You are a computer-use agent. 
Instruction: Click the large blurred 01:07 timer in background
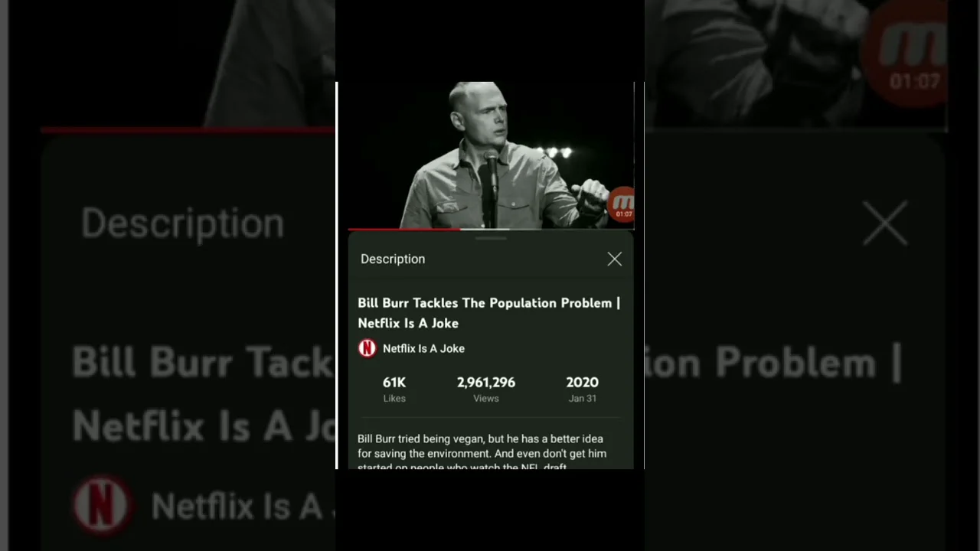click(x=915, y=81)
